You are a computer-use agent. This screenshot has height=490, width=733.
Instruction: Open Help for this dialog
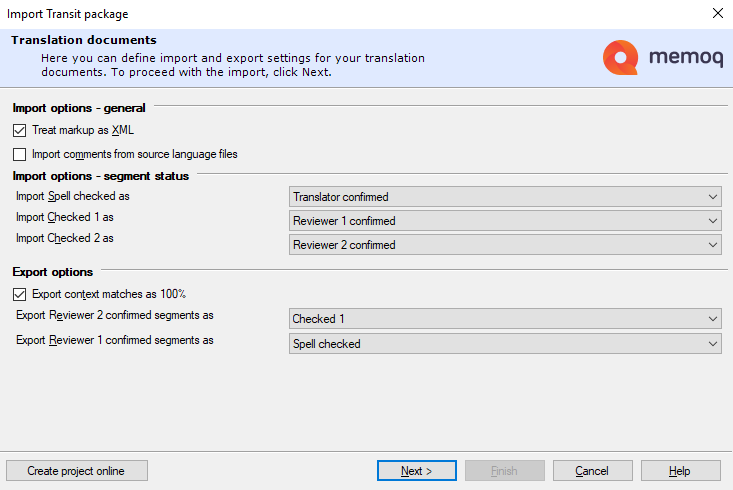point(680,471)
